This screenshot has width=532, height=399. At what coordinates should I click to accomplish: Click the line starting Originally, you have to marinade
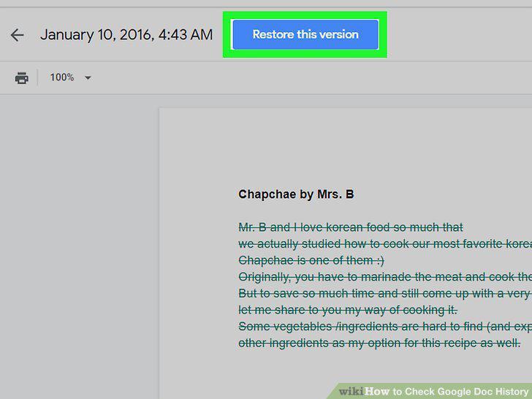coord(385,277)
